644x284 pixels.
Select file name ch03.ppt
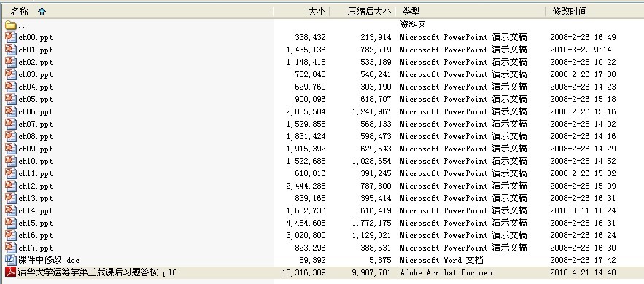click(x=35, y=74)
